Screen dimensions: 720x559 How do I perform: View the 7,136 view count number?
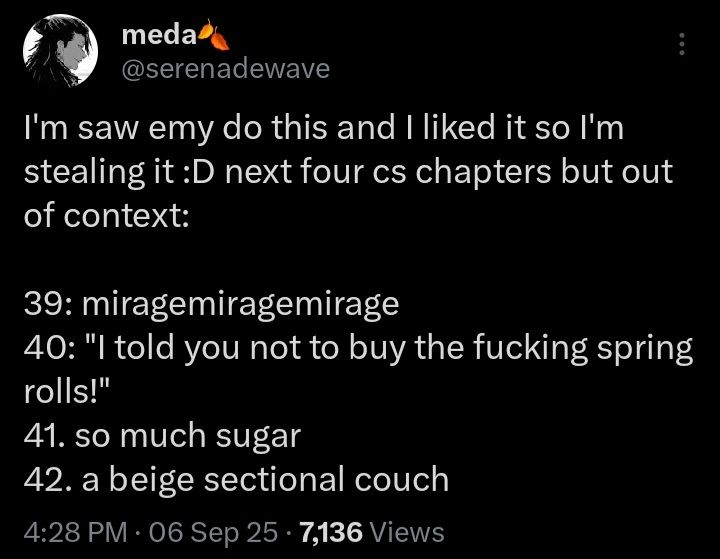331,532
